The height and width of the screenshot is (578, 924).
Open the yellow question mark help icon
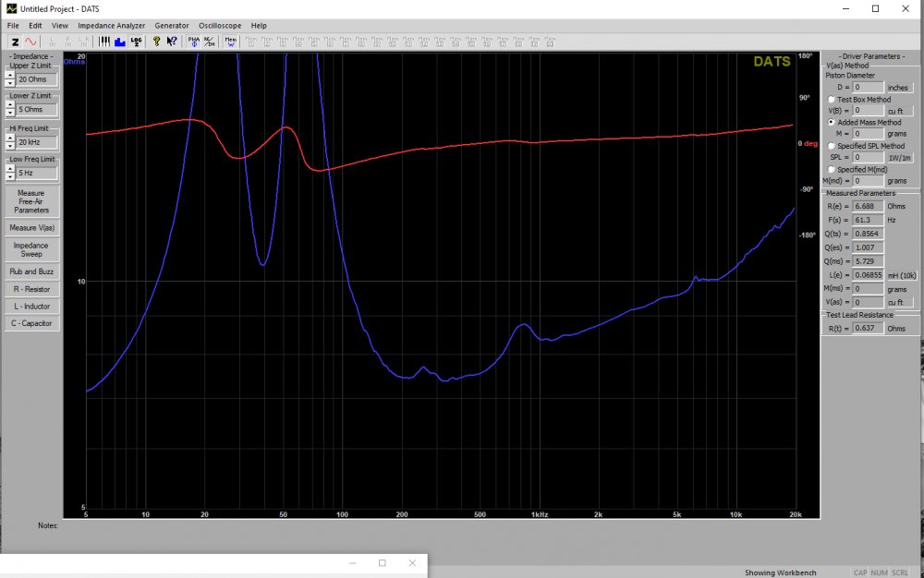pyautogui.click(x=156, y=42)
